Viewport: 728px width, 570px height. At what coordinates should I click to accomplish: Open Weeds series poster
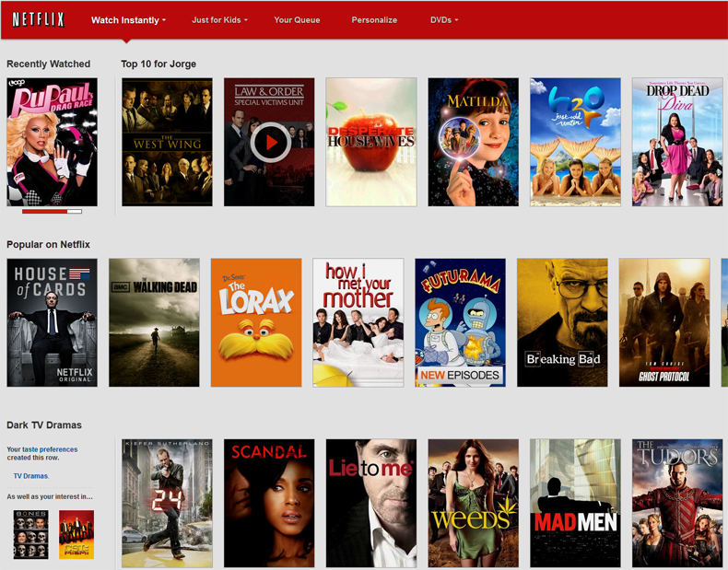pyautogui.click(x=473, y=503)
